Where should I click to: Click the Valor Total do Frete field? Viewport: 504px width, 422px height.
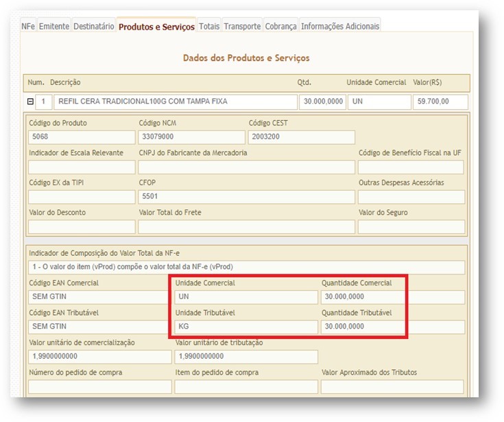(247, 226)
